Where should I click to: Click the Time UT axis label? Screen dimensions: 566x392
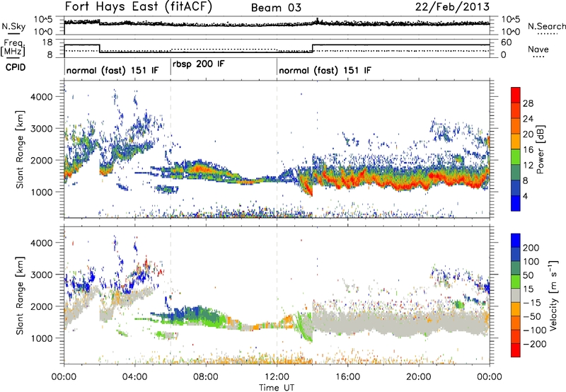(277, 388)
